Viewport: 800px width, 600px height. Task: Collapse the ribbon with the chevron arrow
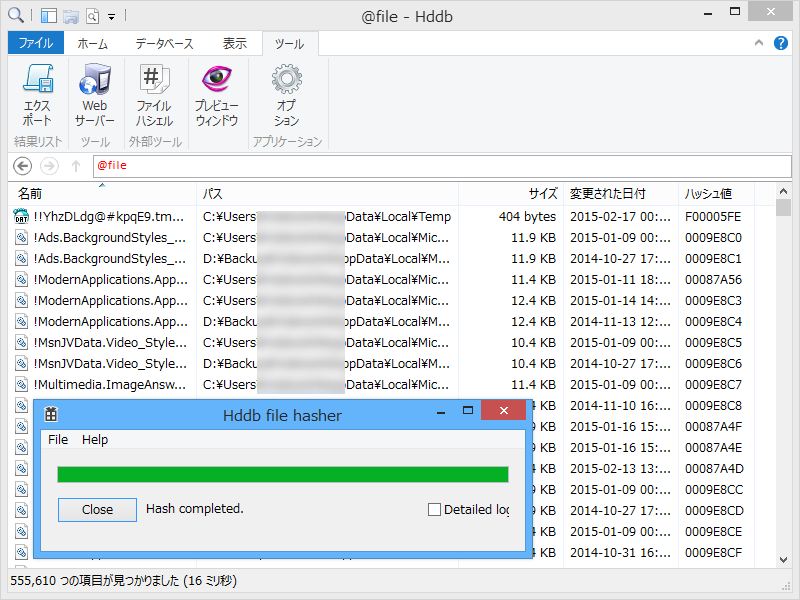coord(758,42)
